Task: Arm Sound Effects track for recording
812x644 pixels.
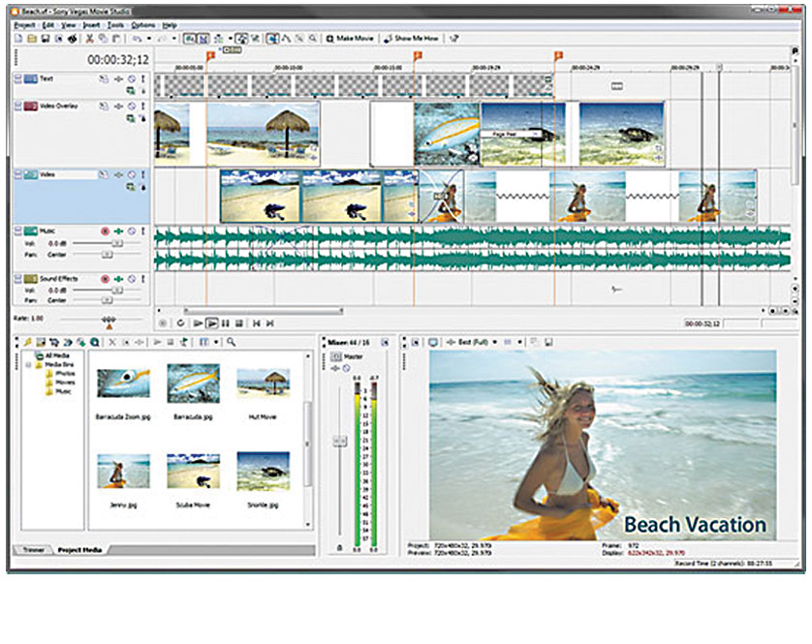Action: click(105, 279)
